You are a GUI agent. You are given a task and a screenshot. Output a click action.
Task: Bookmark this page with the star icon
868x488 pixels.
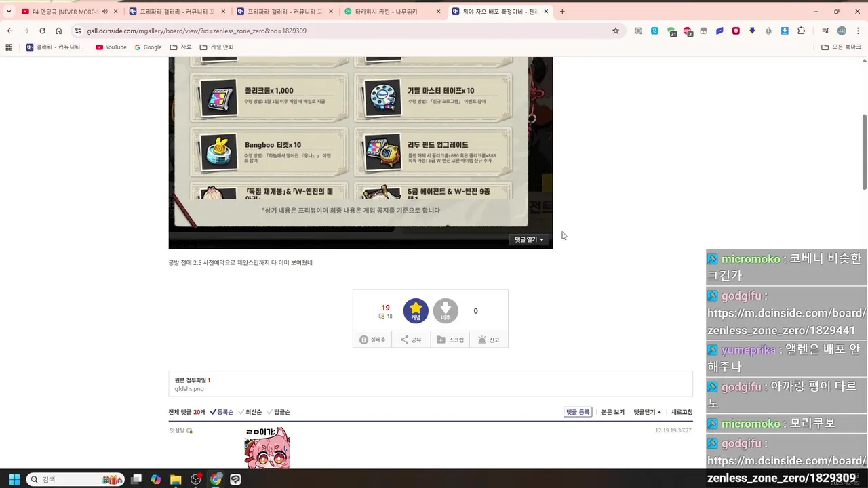616,30
